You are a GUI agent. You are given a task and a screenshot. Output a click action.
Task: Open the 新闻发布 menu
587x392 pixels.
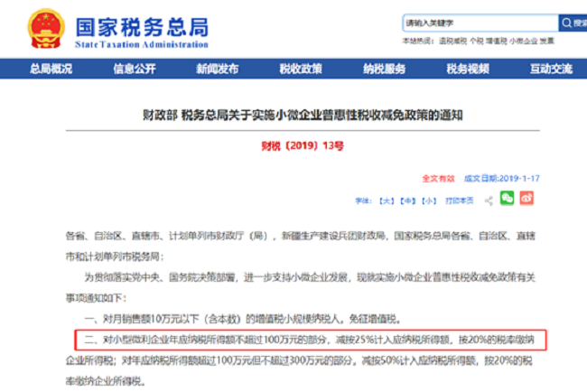coord(217,69)
